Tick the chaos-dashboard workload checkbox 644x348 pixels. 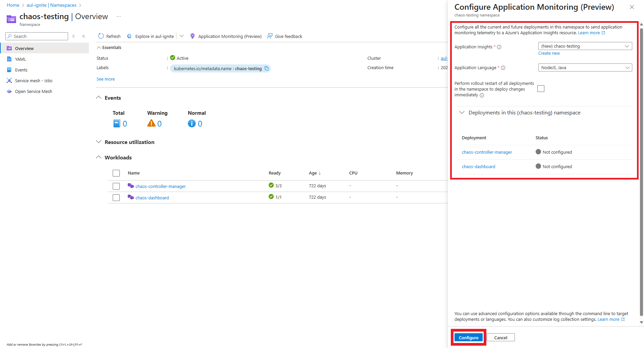[x=116, y=198]
